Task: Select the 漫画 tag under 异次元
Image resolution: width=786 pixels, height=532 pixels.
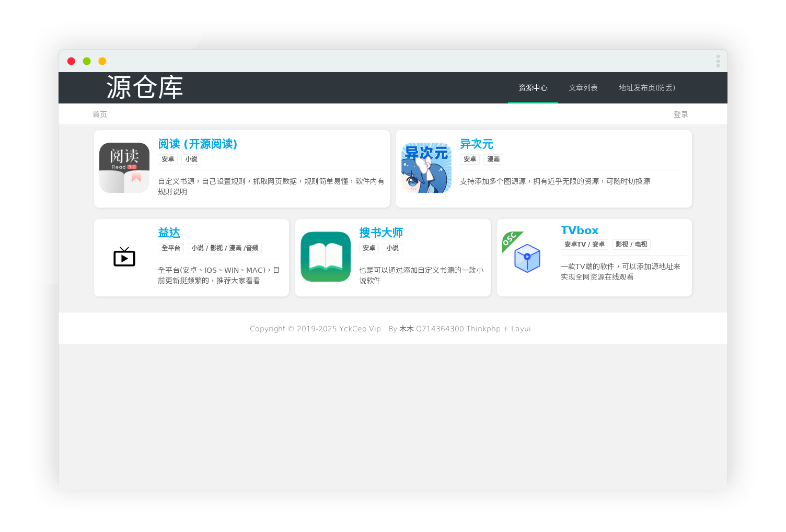Action: [x=493, y=159]
